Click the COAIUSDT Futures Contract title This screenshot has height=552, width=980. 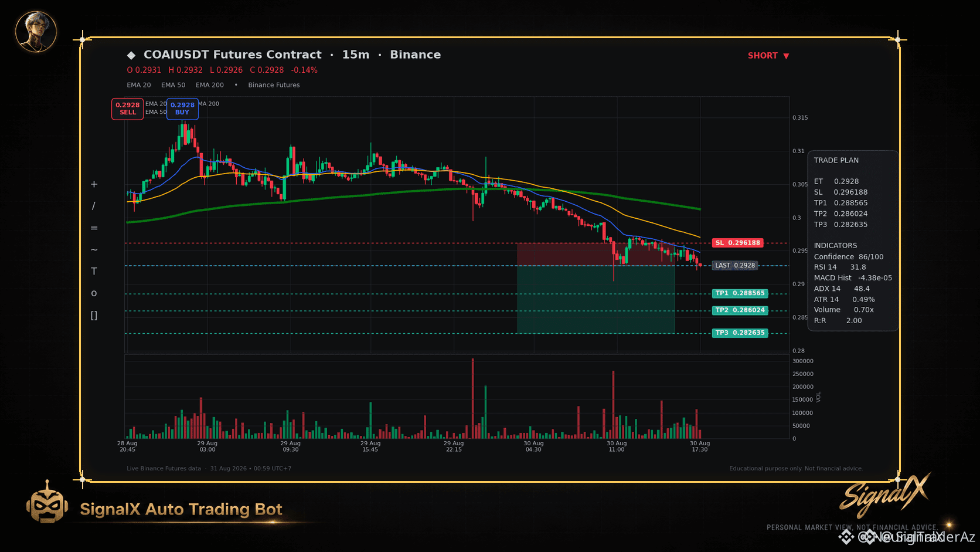pos(233,55)
